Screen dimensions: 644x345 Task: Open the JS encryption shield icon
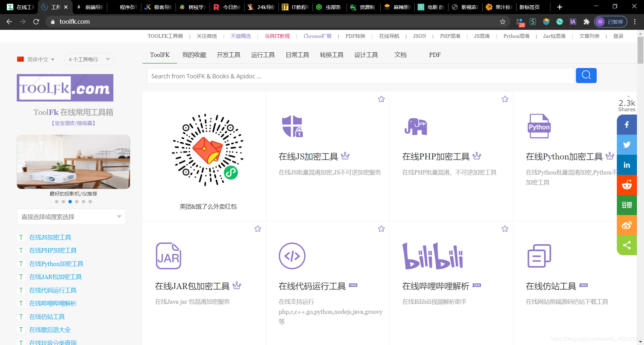[292, 126]
